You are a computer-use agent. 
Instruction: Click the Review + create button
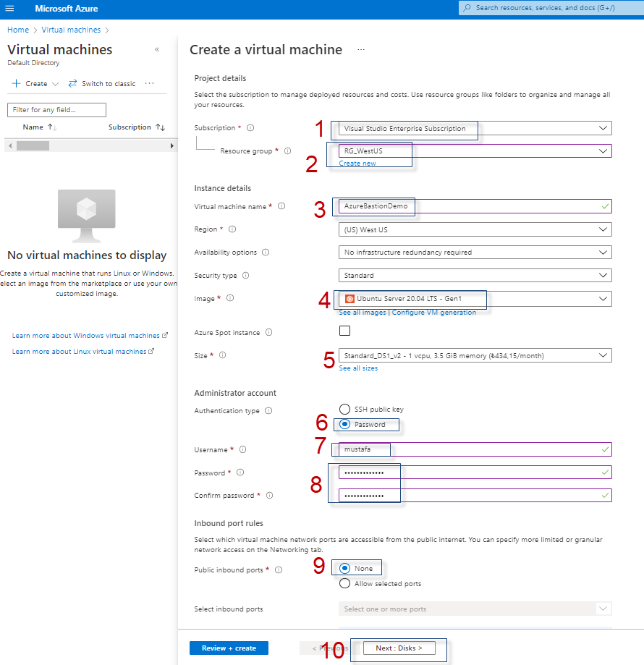point(229,648)
